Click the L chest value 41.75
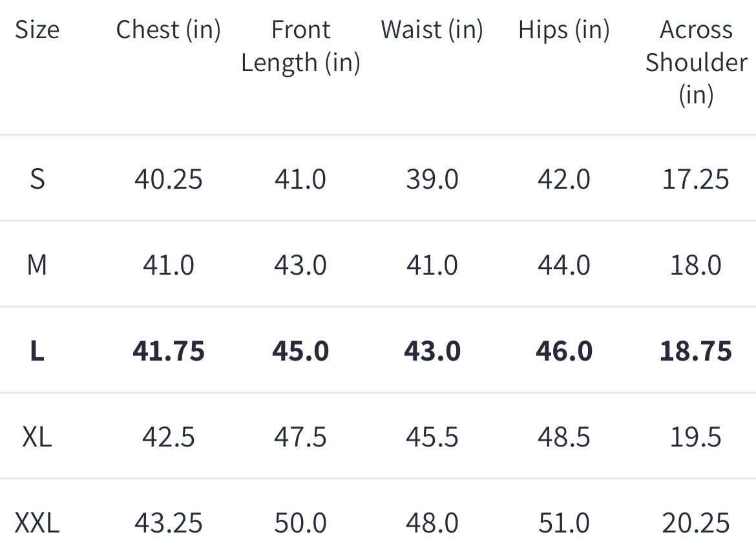 [x=168, y=351]
